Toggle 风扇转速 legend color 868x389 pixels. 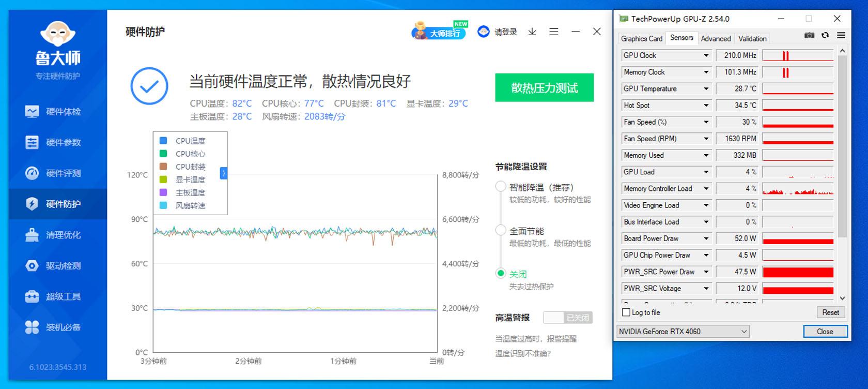click(163, 205)
